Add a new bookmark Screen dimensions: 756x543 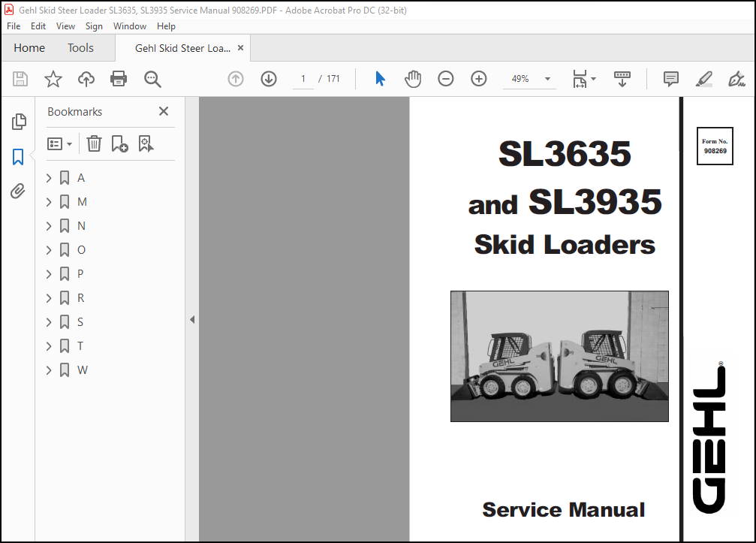point(119,143)
